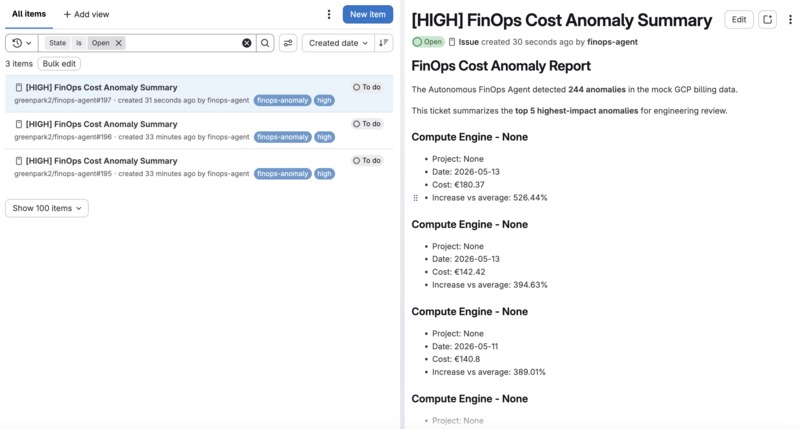Clear the entire search filter bar
This screenshot has width=806, height=429.
click(x=247, y=43)
